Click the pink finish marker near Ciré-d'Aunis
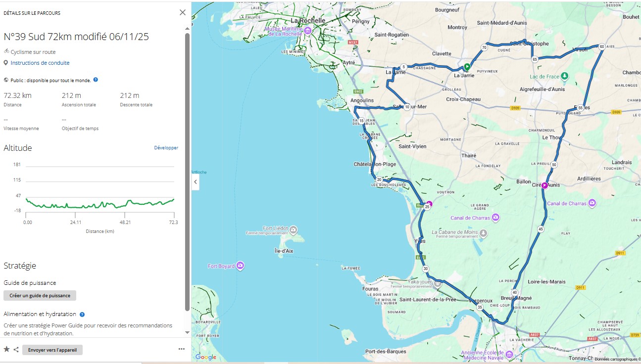 544,185
